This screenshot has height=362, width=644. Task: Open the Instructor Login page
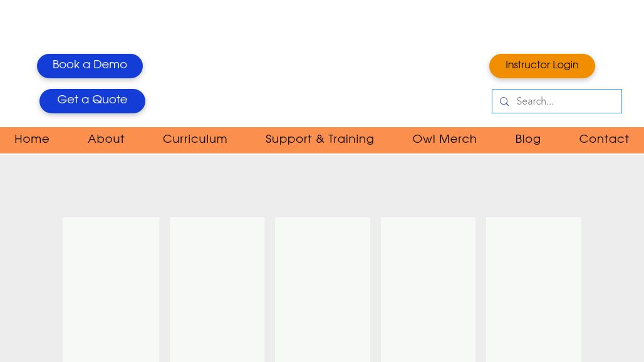542,66
